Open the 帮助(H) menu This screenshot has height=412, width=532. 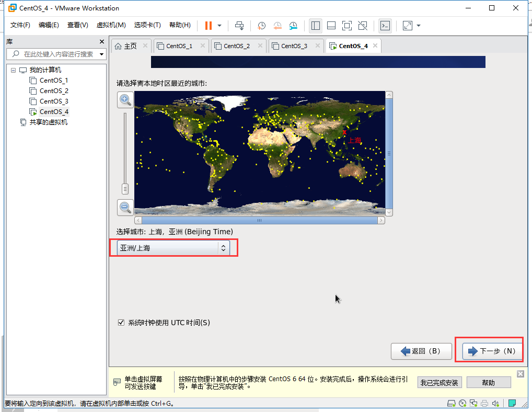click(180, 25)
